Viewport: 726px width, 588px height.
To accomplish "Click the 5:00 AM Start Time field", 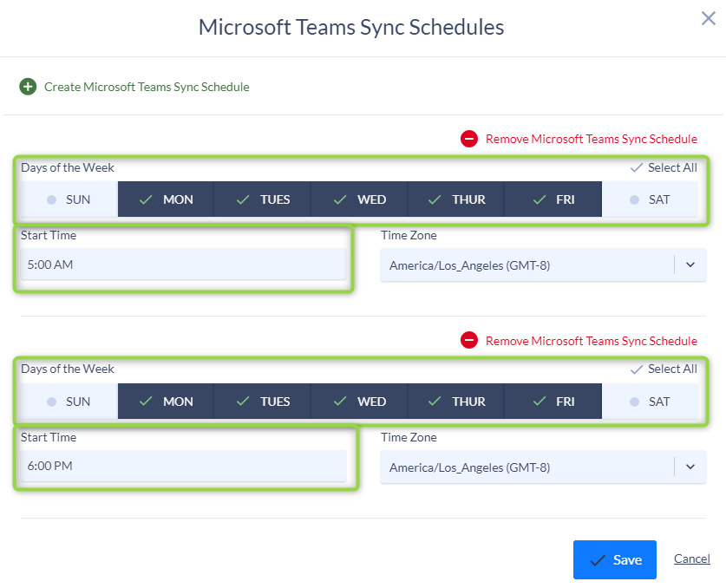I will point(183,265).
